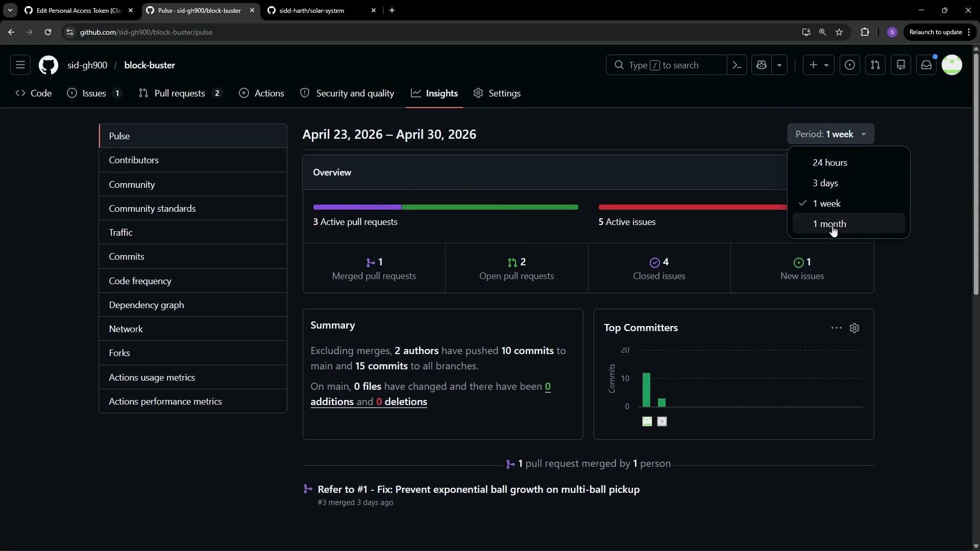Choose 24 hours period option
980x551 pixels.
point(848,163)
